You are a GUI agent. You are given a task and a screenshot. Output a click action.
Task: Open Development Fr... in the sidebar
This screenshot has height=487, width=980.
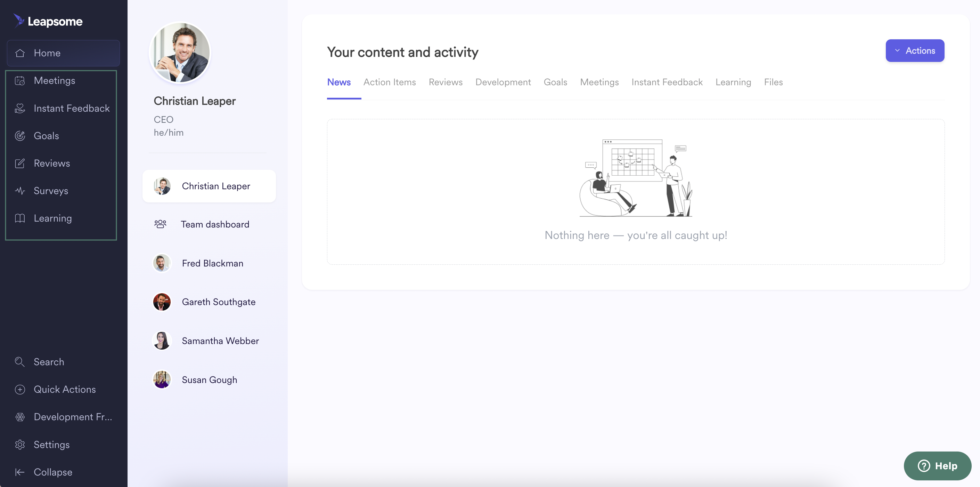tap(63, 417)
